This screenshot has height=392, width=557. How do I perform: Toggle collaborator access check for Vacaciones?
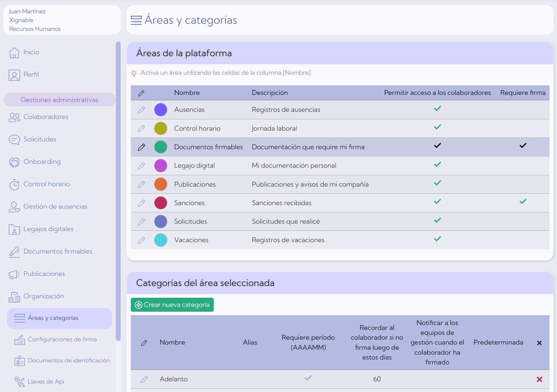pos(438,239)
